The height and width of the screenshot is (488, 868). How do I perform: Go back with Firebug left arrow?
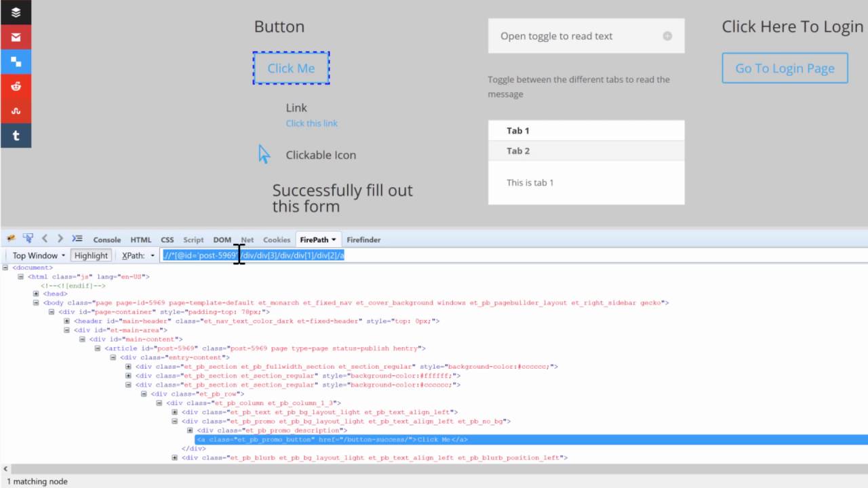[x=45, y=239]
